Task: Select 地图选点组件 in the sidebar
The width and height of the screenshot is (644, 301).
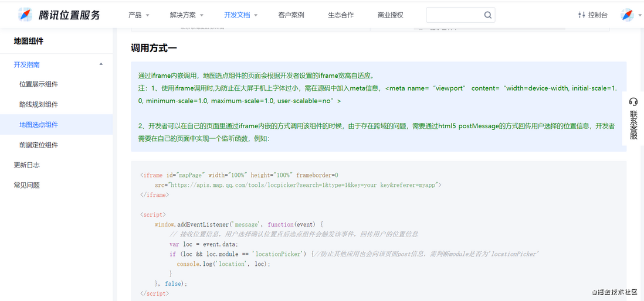Action: point(56,124)
